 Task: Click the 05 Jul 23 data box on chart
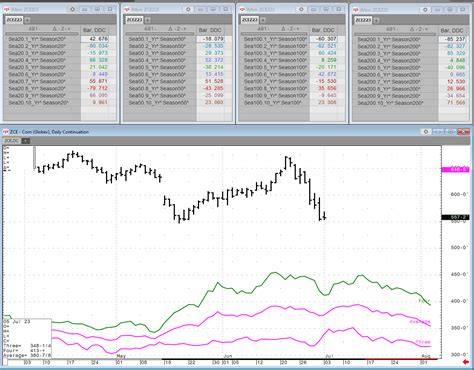[x=27, y=338]
